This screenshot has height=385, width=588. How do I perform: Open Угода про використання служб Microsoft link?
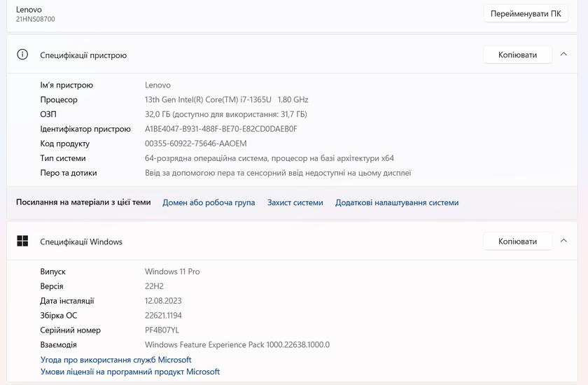point(115,360)
